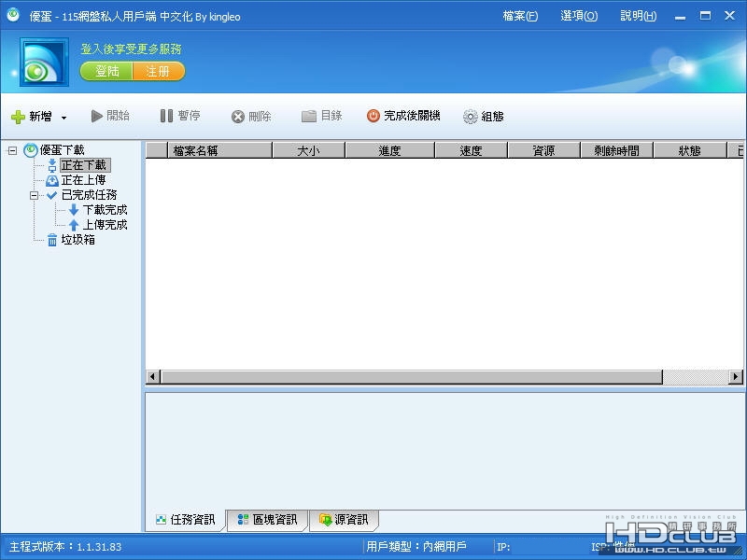
Task: Click the 開始 start play icon
Action: (x=97, y=116)
